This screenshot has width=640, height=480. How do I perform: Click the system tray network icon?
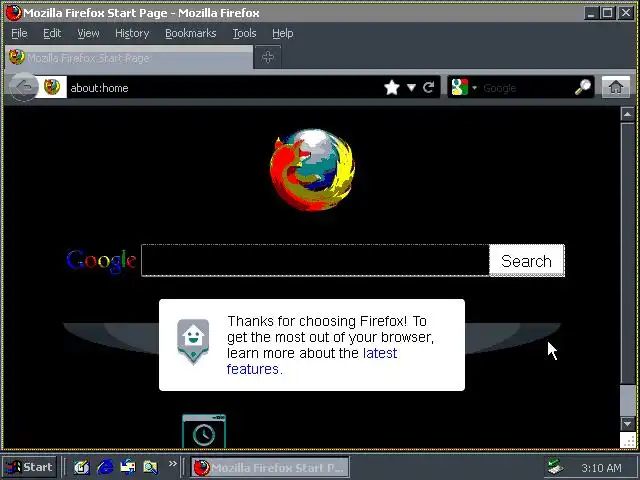pyautogui.click(x=556, y=467)
